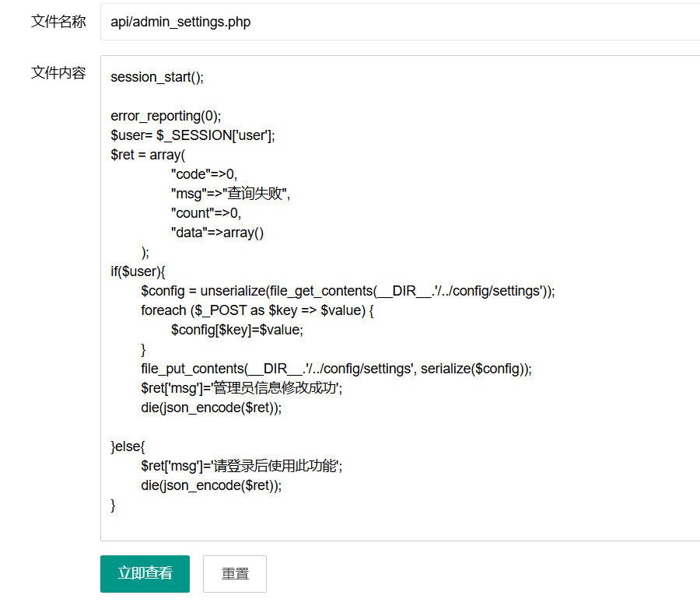The height and width of the screenshot is (602, 700).
Task: Place cursor on 请登录后使用此功能 line
Action: pyautogui.click(x=241, y=466)
